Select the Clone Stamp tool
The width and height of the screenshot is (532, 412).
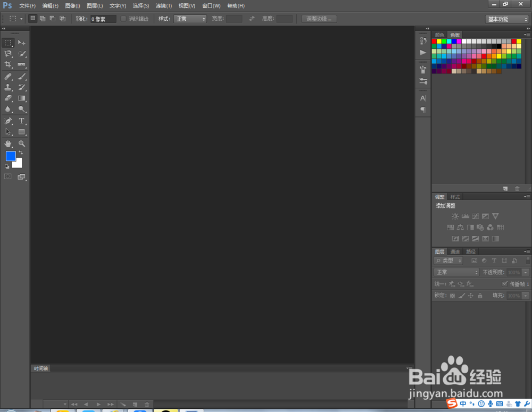(x=8, y=88)
